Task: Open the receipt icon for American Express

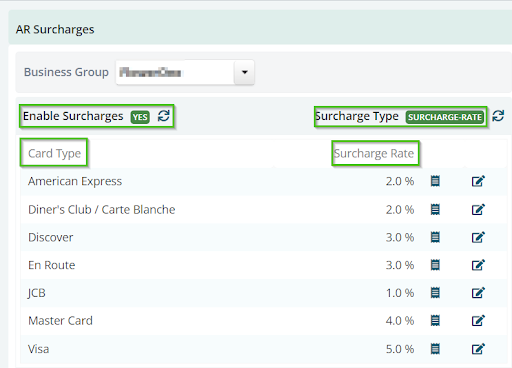Action: (435, 181)
